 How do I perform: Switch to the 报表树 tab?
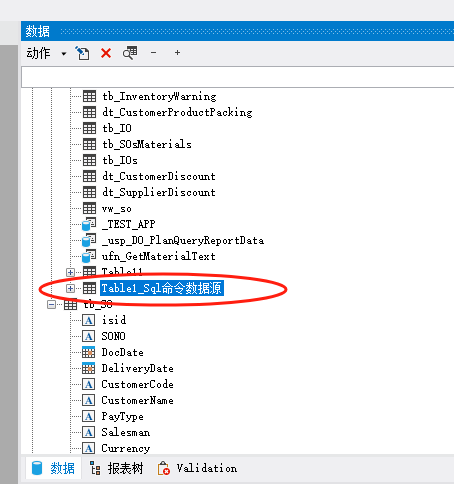(117, 468)
